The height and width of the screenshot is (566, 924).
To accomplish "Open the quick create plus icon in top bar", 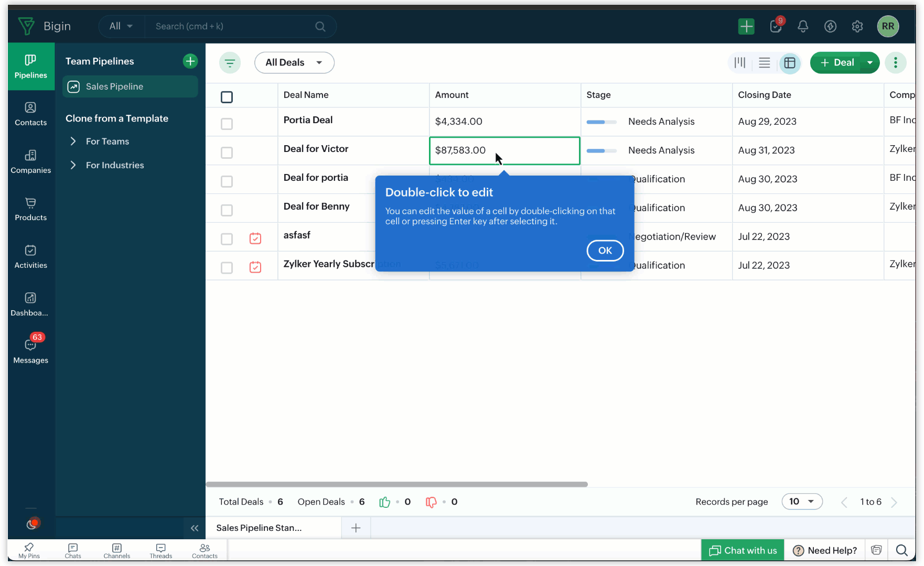I will [x=746, y=26].
